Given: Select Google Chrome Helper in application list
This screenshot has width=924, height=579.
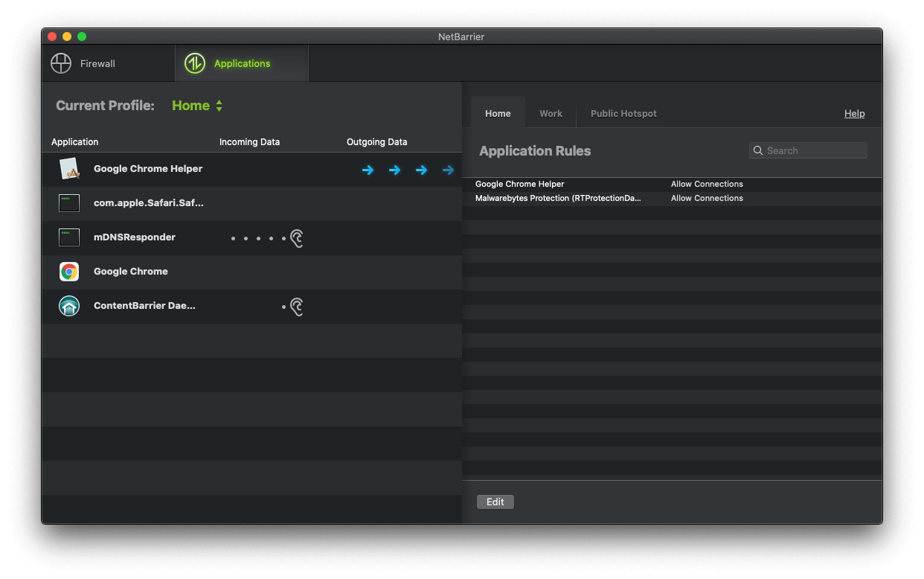Looking at the screenshot, I should [x=252, y=169].
